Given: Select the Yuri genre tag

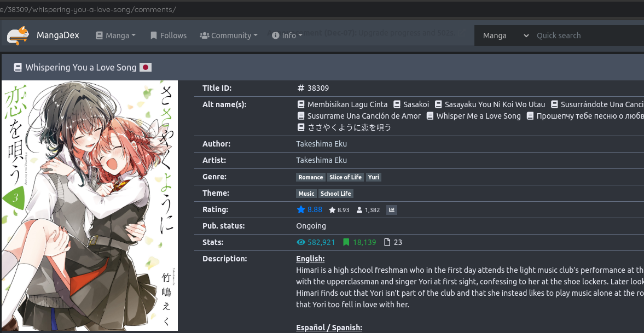Looking at the screenshot, I should 373,177.
